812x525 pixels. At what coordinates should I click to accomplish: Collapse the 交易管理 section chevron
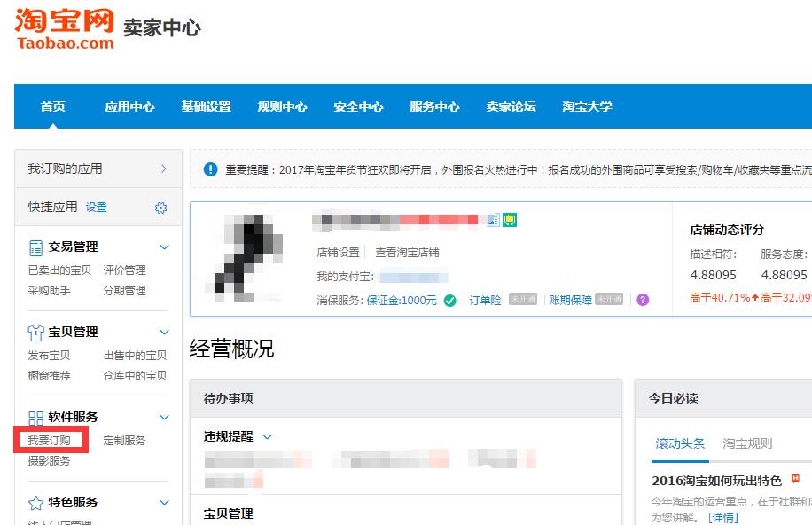pos(163,247)
